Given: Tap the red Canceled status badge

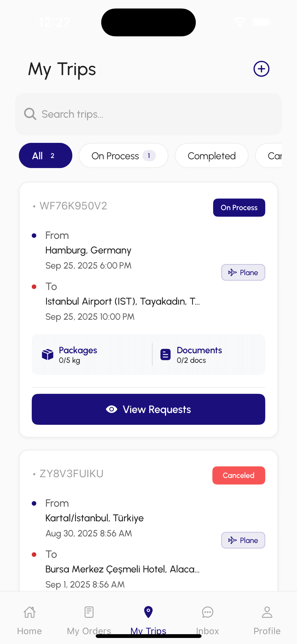Looking at the screenshot, I should click(239, 475).
